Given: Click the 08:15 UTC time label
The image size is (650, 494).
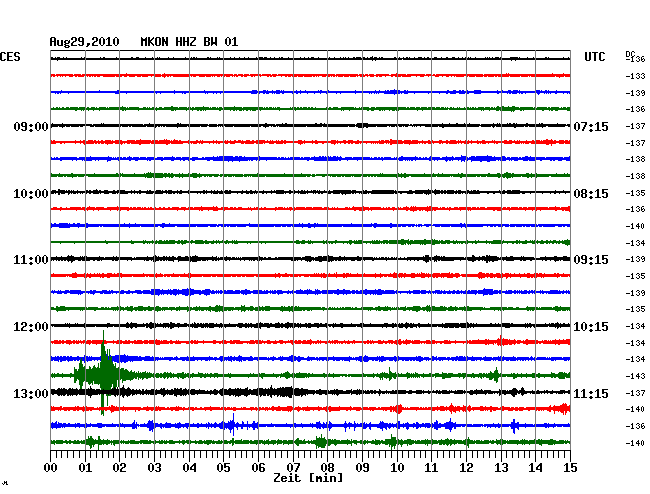Looking at the screenshot, I should point(591,194).
